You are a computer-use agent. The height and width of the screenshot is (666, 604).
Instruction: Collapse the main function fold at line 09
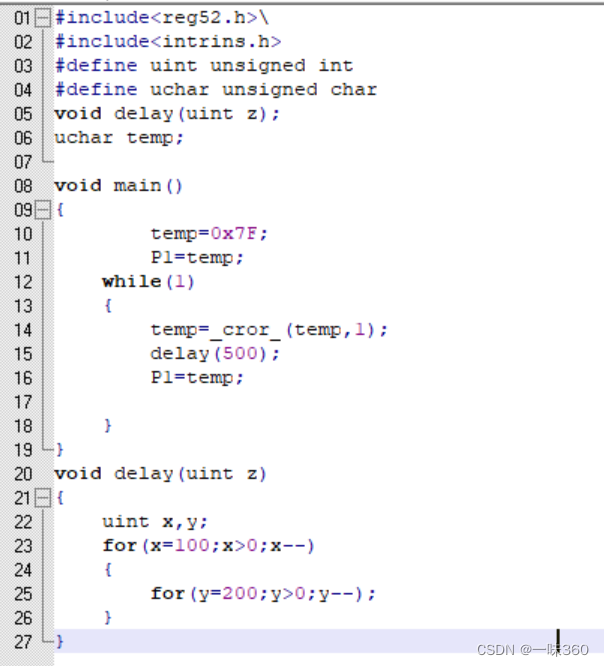42,210
